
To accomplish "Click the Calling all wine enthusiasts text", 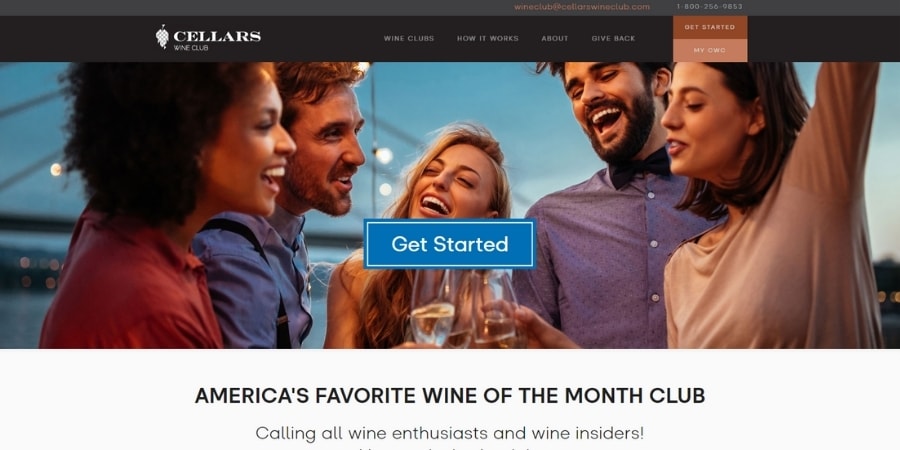I will pyautogui.click(x=450, y=433).
